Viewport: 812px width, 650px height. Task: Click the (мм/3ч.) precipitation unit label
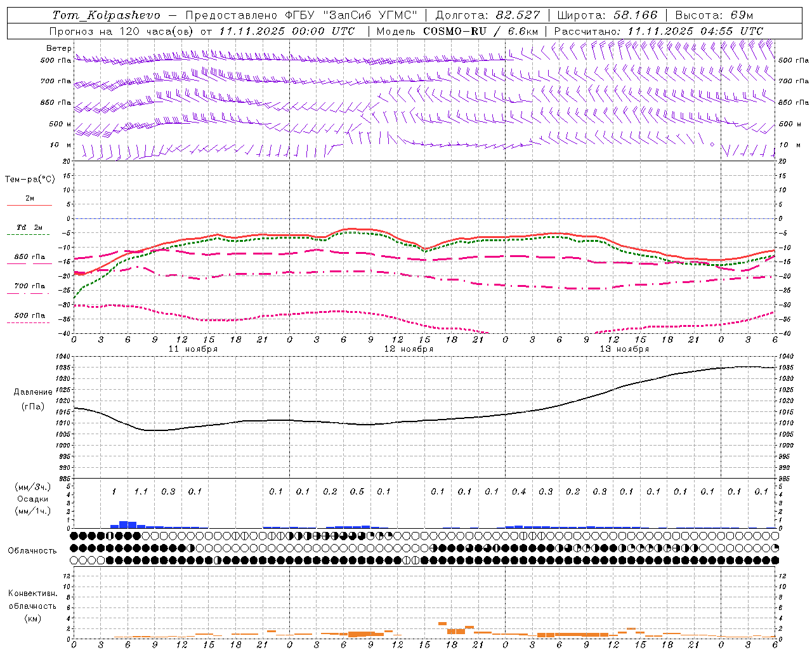(x=33, y=487)
